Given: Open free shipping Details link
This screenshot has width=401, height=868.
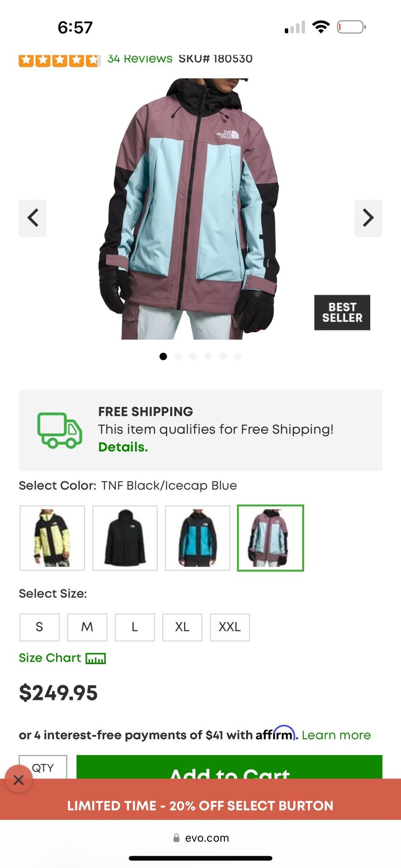Looking at the screenshot, I should 123,447.
